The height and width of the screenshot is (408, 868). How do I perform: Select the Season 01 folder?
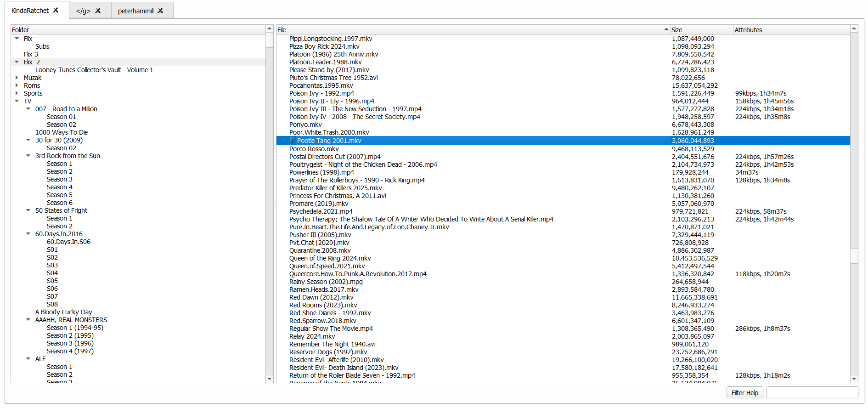tap(62, 117)
